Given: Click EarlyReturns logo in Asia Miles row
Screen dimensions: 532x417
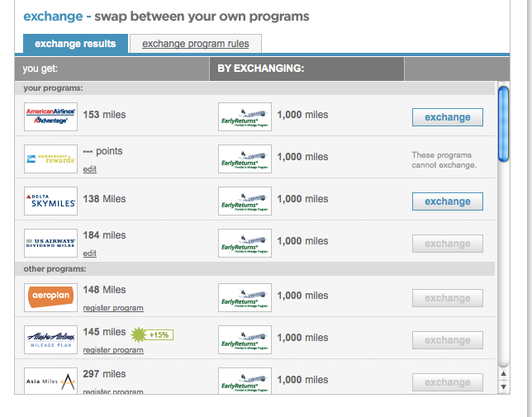Looking at the screenshot, I should coord(245,381).
